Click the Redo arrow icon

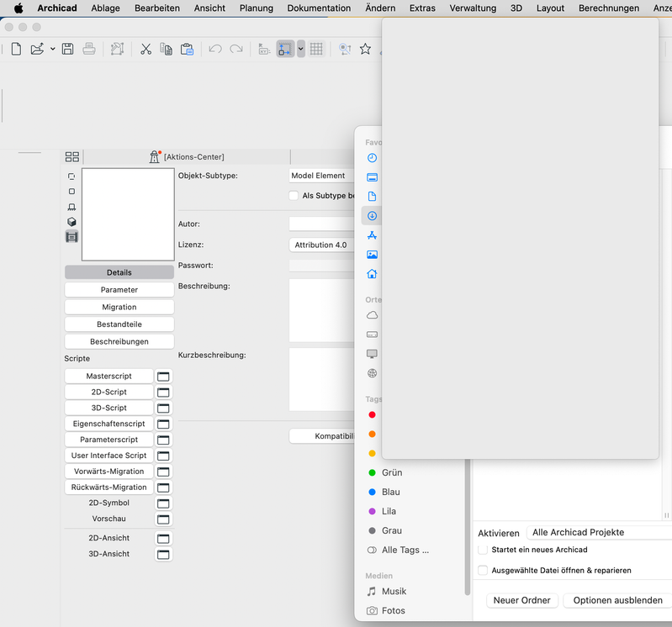[236, 49]
